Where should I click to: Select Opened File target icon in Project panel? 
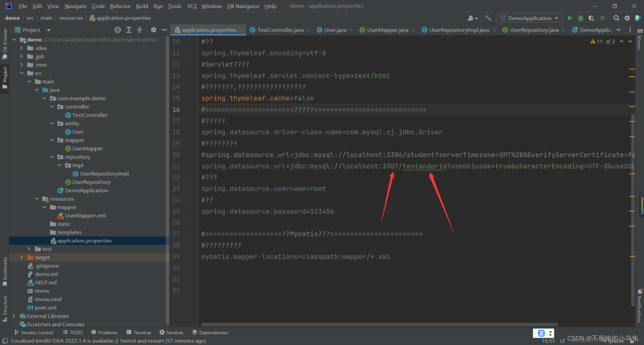[118, 30]
